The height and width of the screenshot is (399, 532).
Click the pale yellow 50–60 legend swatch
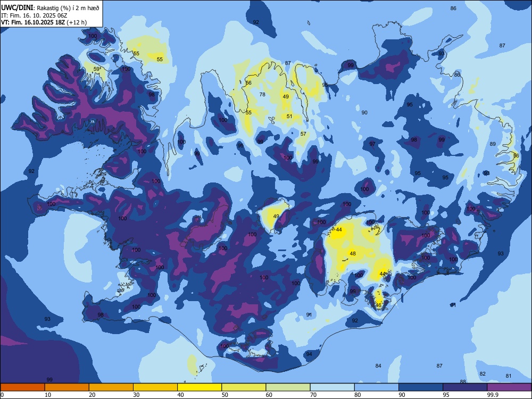pyautogui.click(x=244, y=387)
